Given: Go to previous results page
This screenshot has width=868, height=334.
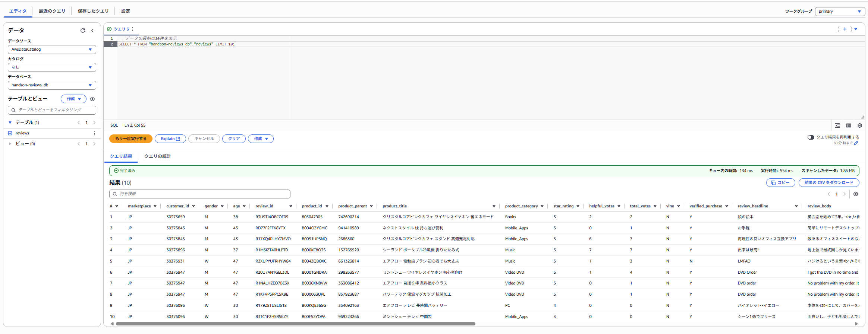Looking at the screenshot, I should click(829, 194).
